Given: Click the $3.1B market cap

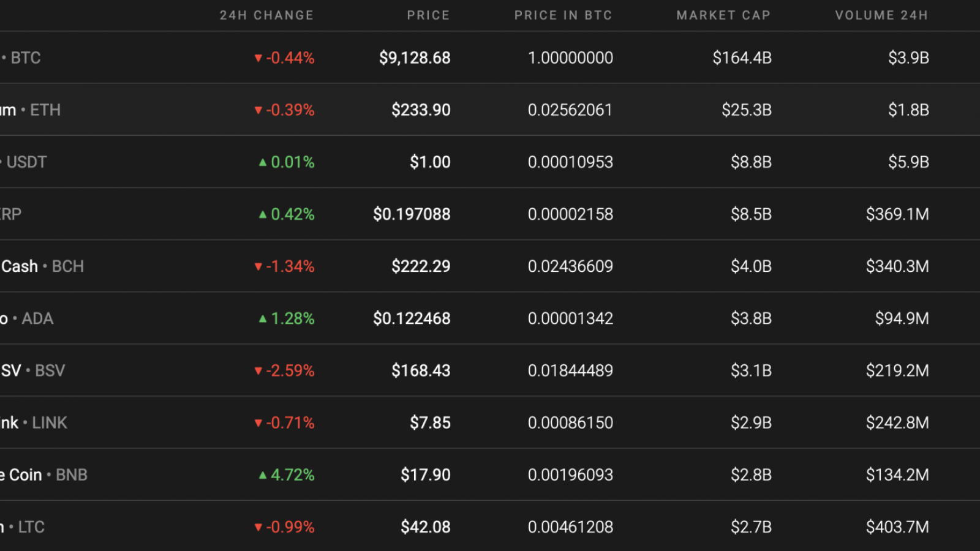Looking at the screenshot, I should (751, 370).
